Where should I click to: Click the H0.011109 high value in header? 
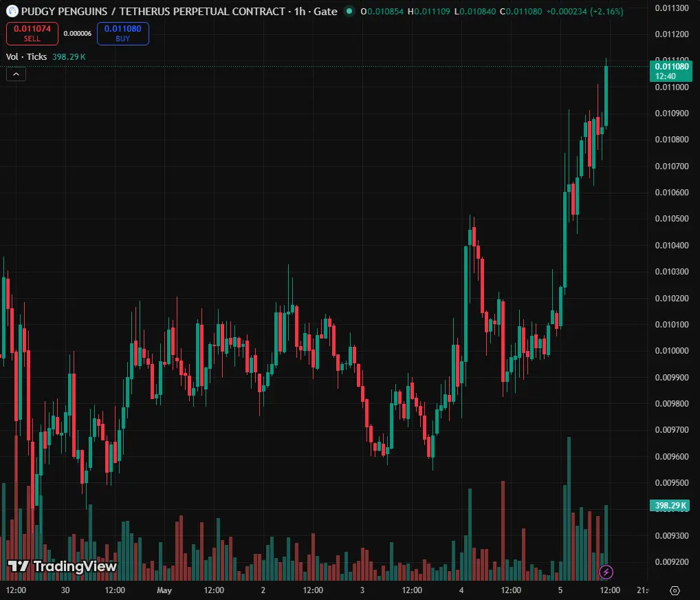[x=428, y=11]
